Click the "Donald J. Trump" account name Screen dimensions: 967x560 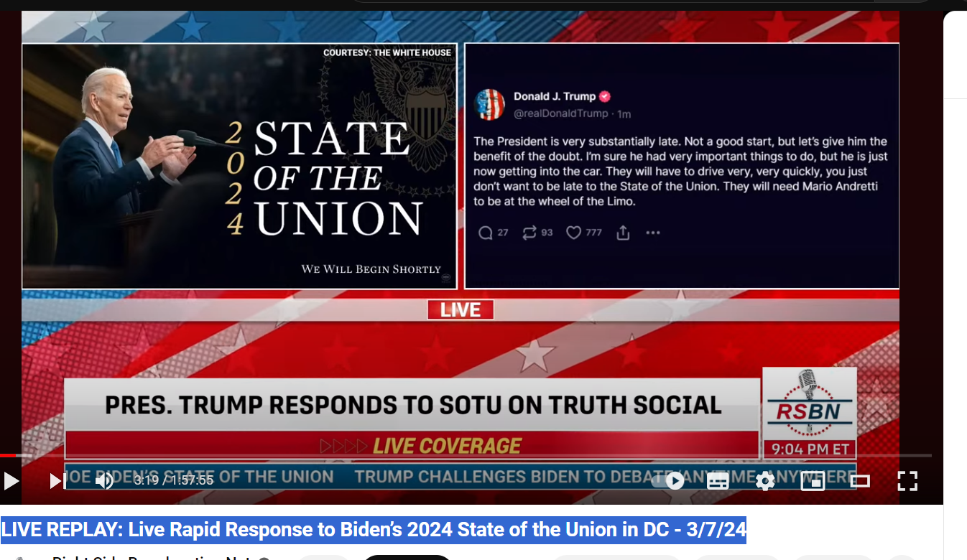tap(555, 96)
